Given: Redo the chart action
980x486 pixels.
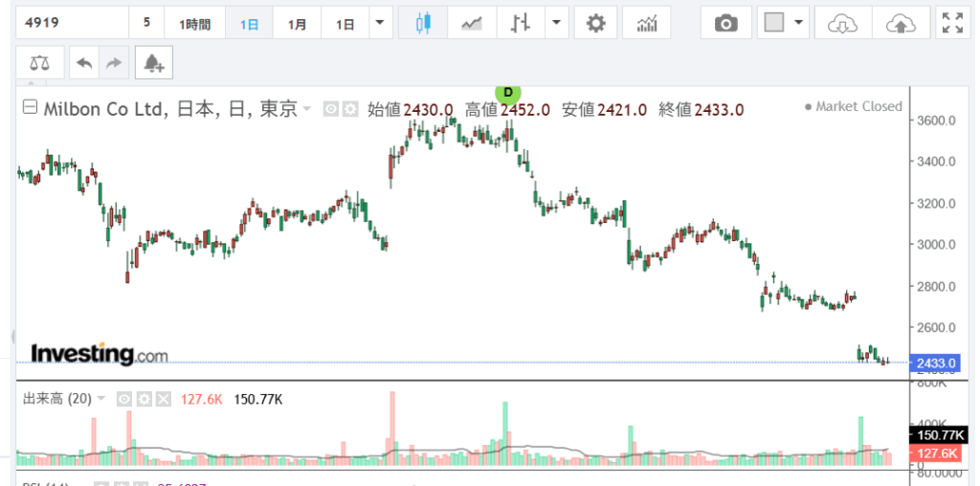Looking at the screenshot, I should point(114,63).
